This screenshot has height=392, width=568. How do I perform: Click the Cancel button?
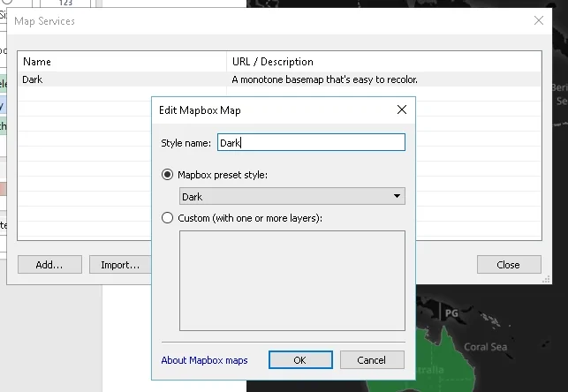[x=372, y=360]
